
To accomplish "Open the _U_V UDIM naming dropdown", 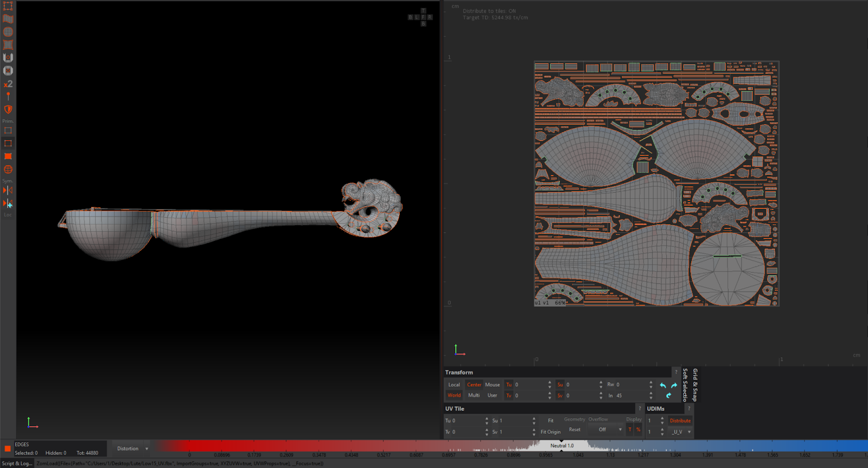I will point(680,432).
